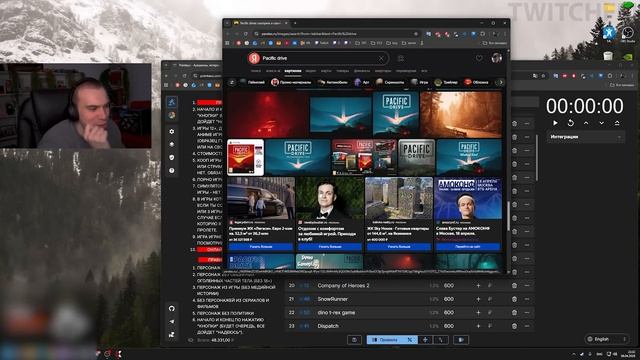Select the Автомобили filter chip

[333, 82]
